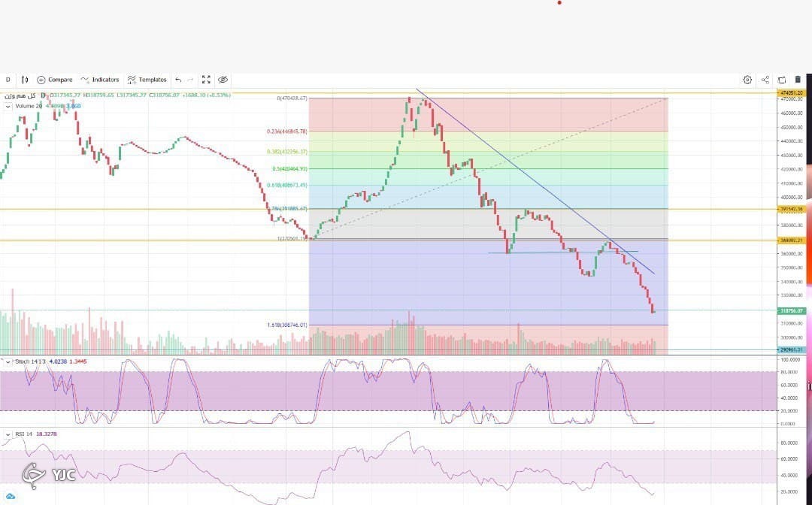Switch the chart to fullscreen mode
Screen dimensions: 812x505
[206, 80]
